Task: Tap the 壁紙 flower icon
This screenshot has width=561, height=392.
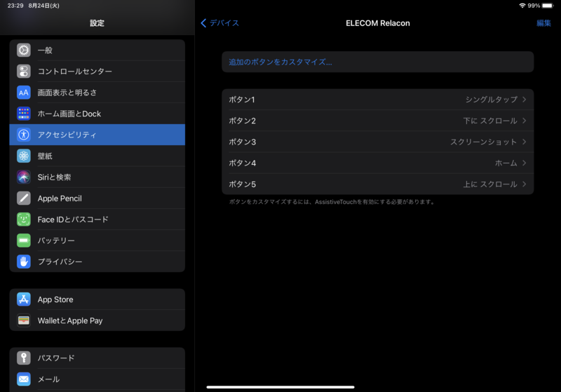Action: coord(24,156)
